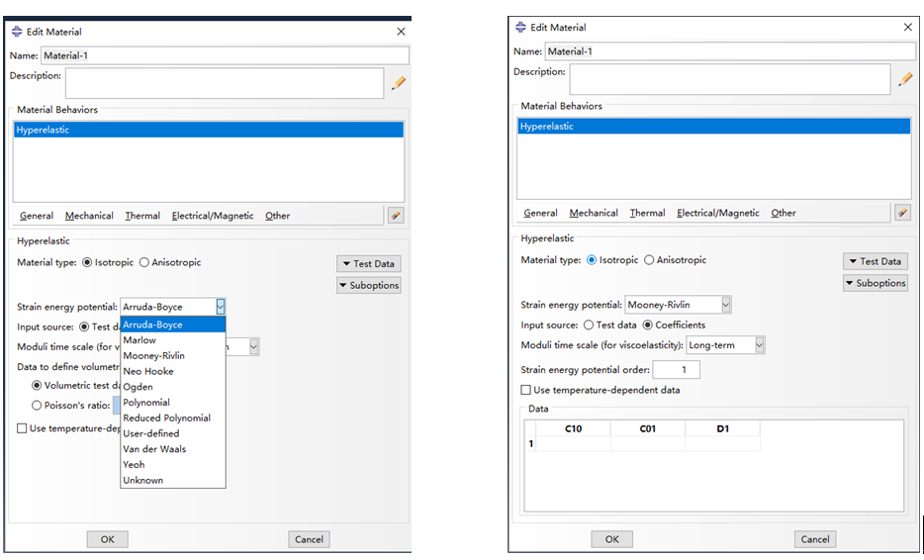Click the Description box in right dialog
This screenshot has height=560, width=924.
pyautogui.click(x=730, y=79)
